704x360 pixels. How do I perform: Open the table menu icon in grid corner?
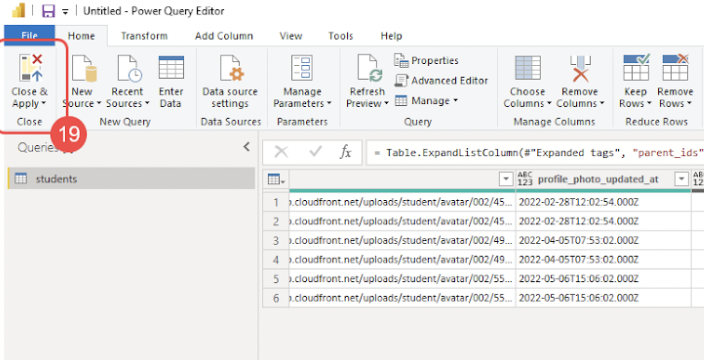coord(276,180)
